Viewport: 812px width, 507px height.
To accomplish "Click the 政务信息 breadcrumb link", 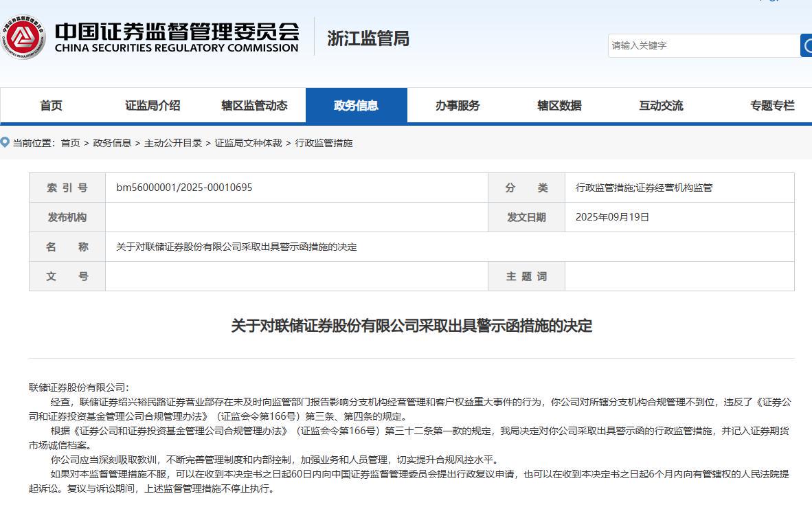I will pos(112,143).
